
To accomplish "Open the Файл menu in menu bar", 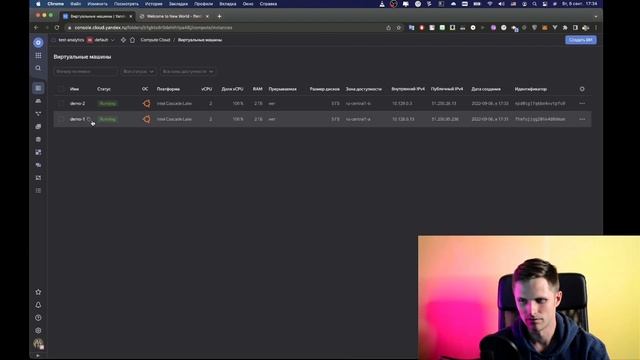I will click(76, 4).
